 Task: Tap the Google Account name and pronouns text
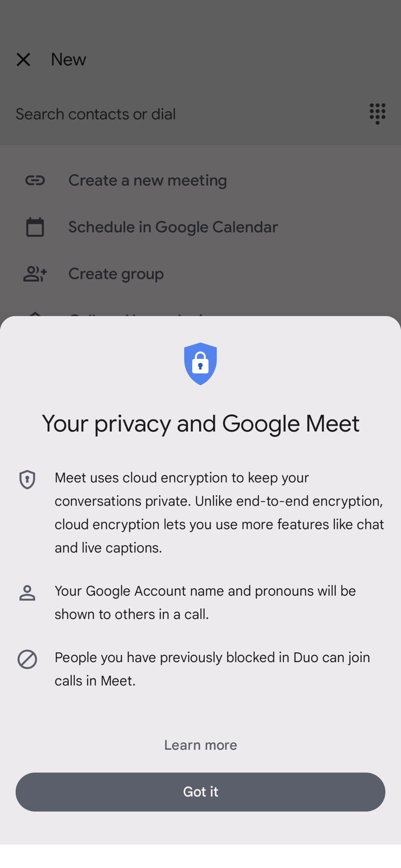(x=205, y=602)
